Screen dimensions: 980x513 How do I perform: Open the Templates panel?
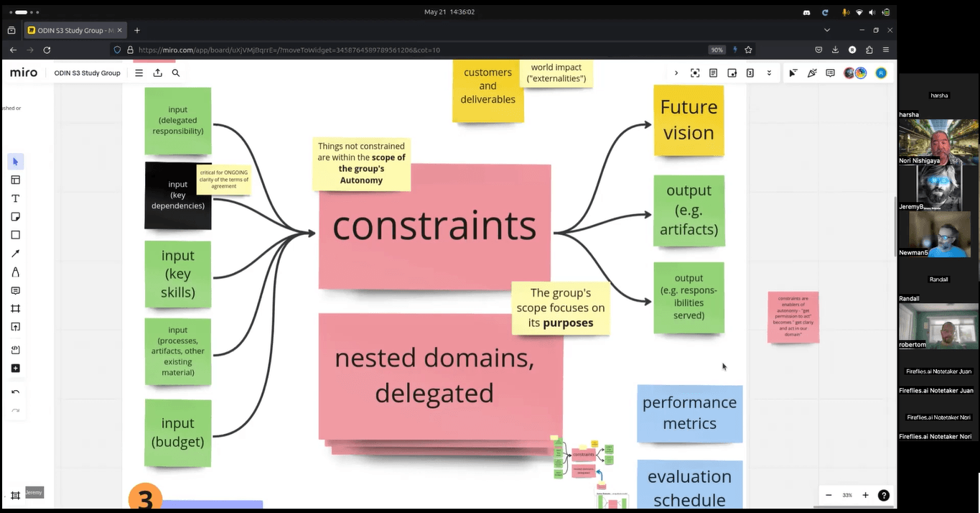coord(15,180)
